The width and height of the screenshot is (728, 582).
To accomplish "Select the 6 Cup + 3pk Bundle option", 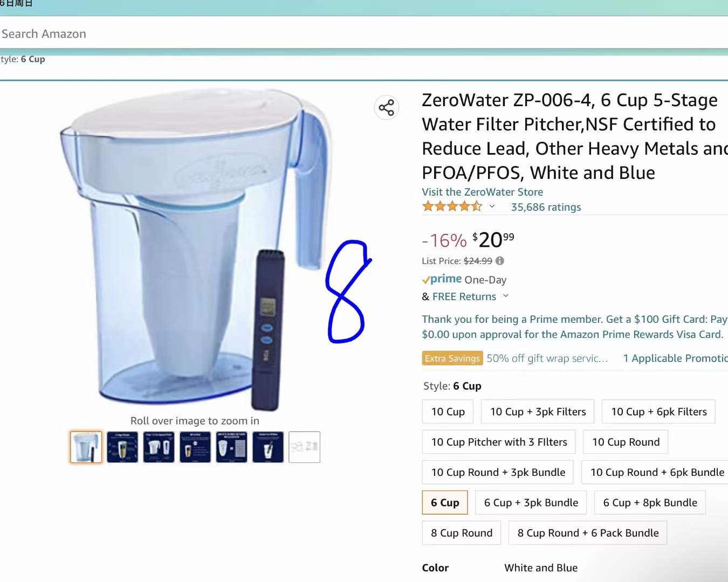I will 531,503.
